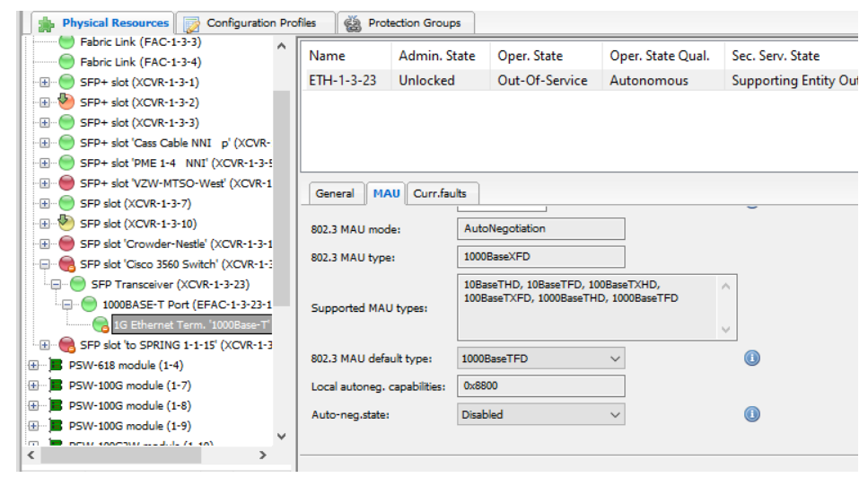Click the Supported MAU types list box
Screen dimensions: 868x478
[x=597, y=307]
